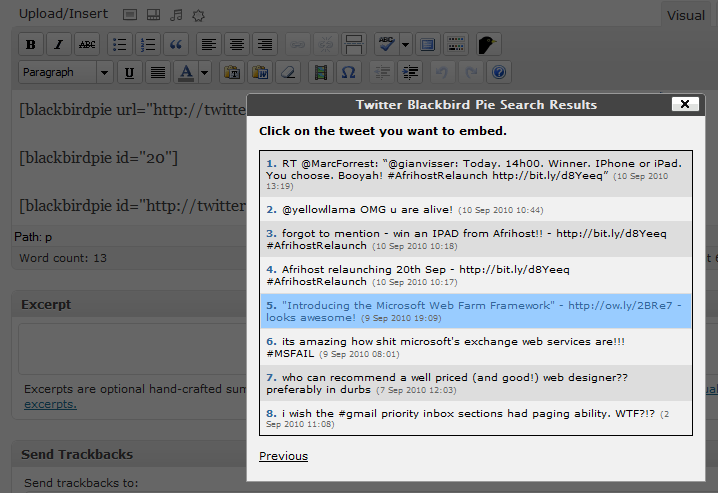Insert the More tag

[x=354, y=44]
